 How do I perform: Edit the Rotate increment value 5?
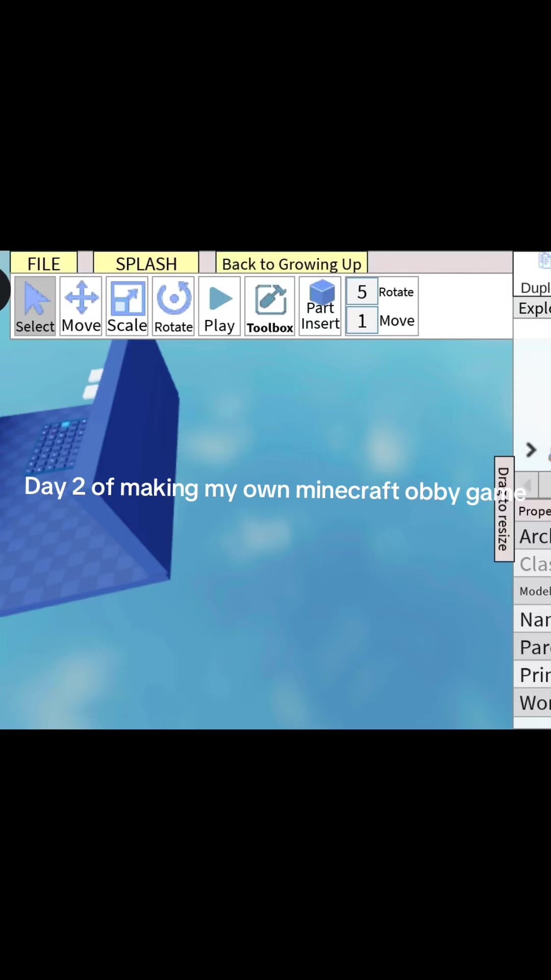(x=362, y=292)
